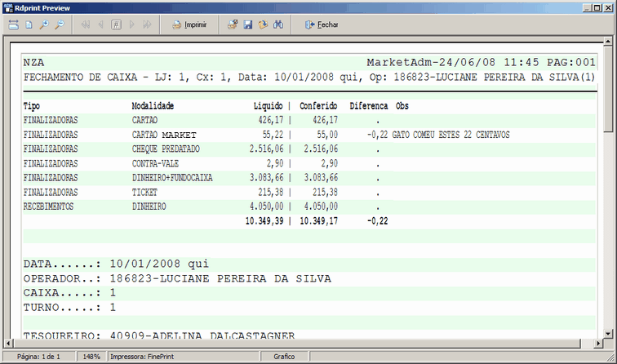Click the 'Conferido' column header
The height and width of the screenshot is (364, 617).
(318, 106)
